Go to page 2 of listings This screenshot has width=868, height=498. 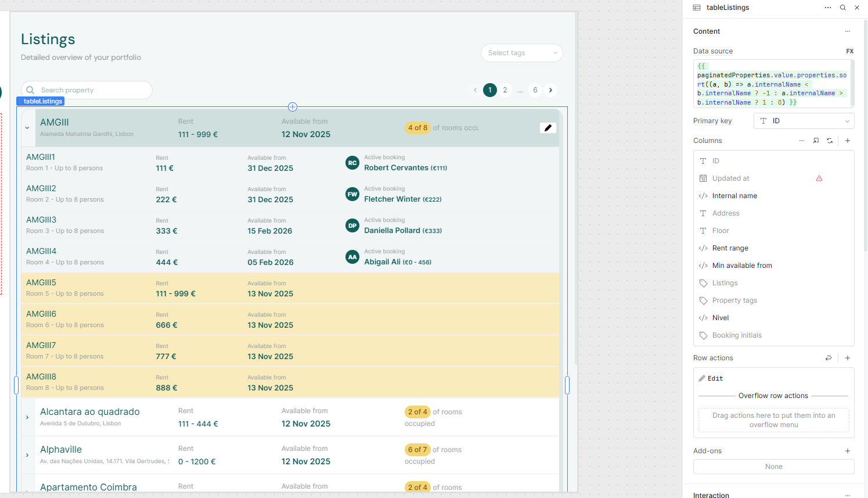(x=505, y=90)
